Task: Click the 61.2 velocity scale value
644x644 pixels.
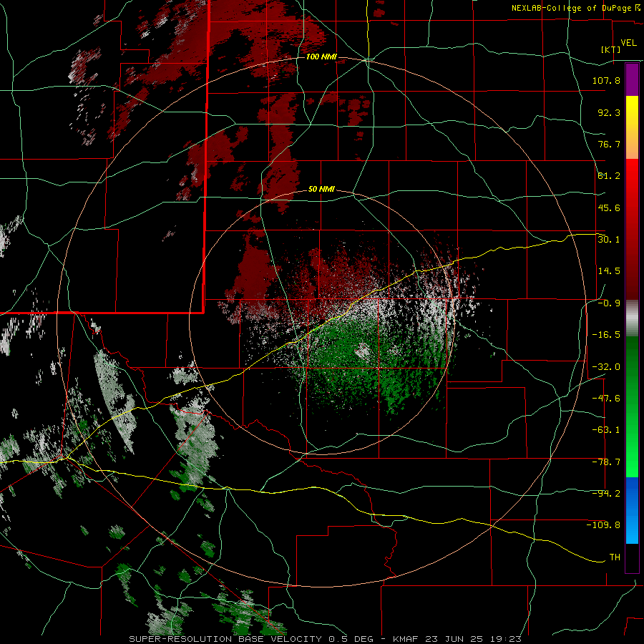Action: 609,176
